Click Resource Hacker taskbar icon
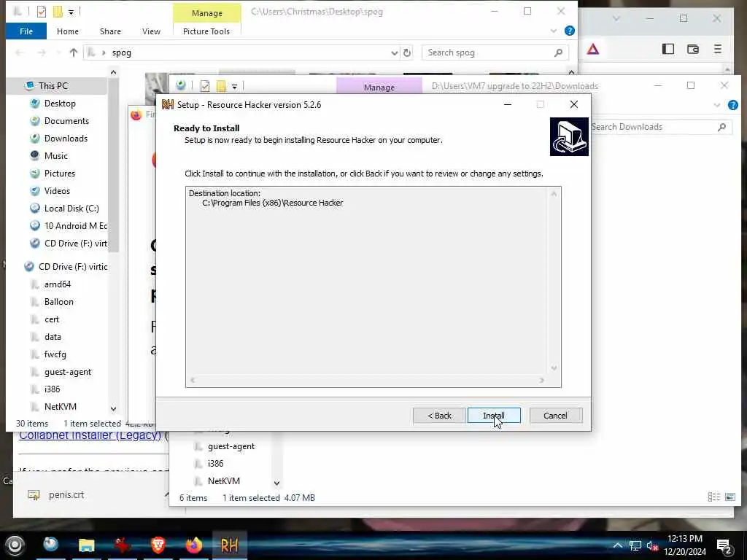The image size is (747, 560). pyautogui.click(x=229, y=545)
